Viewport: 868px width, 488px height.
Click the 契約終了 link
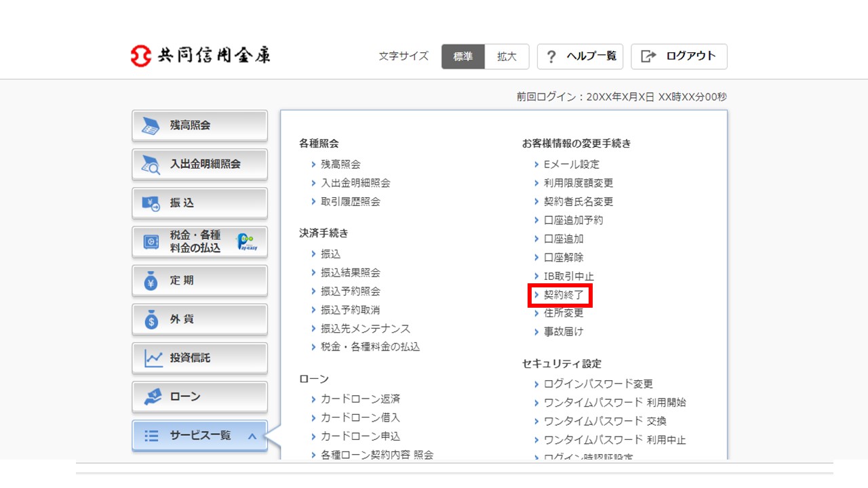563,295
